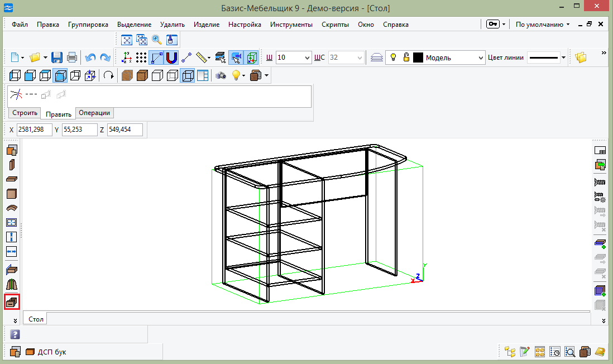Screen dimensions: 613x364
Task: Open the Файл menu
Action: 20,24
